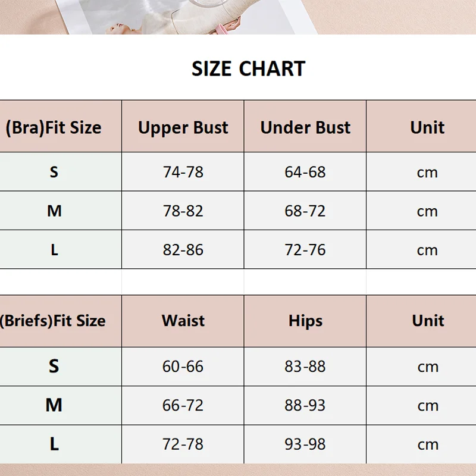This screenshot has height=476, width=476.
Task: Click the Under Bust column header
Action: (x=305, y=127)
